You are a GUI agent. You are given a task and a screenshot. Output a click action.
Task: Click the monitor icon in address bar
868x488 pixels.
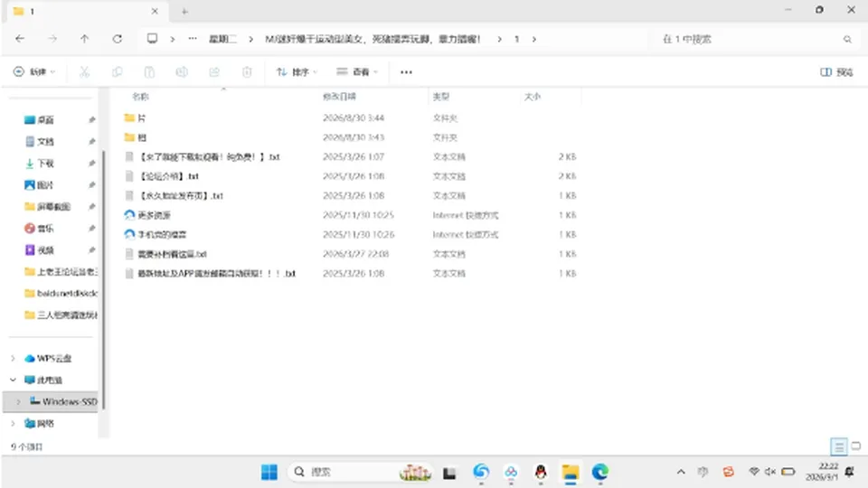tap(152, 39)
